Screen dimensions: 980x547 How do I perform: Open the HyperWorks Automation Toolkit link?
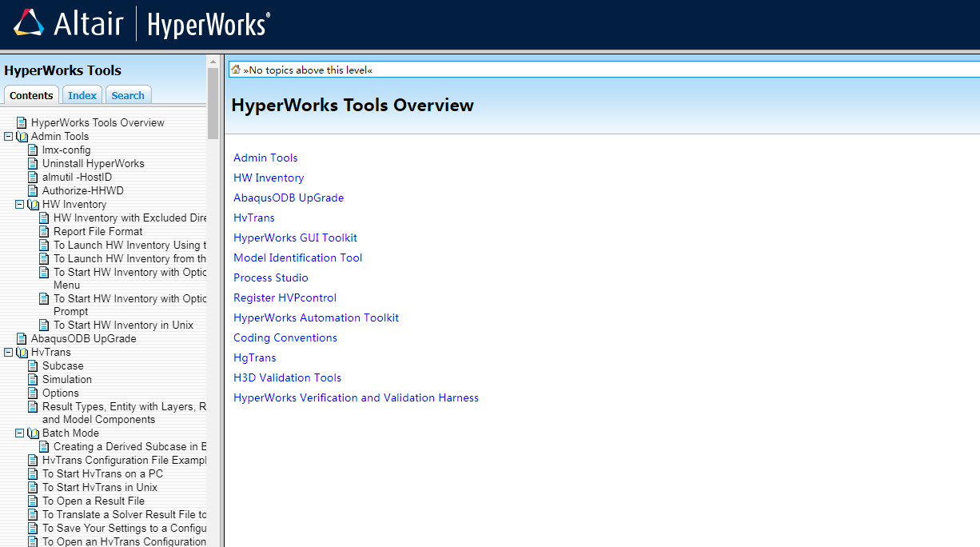click(x=316, y=317)
